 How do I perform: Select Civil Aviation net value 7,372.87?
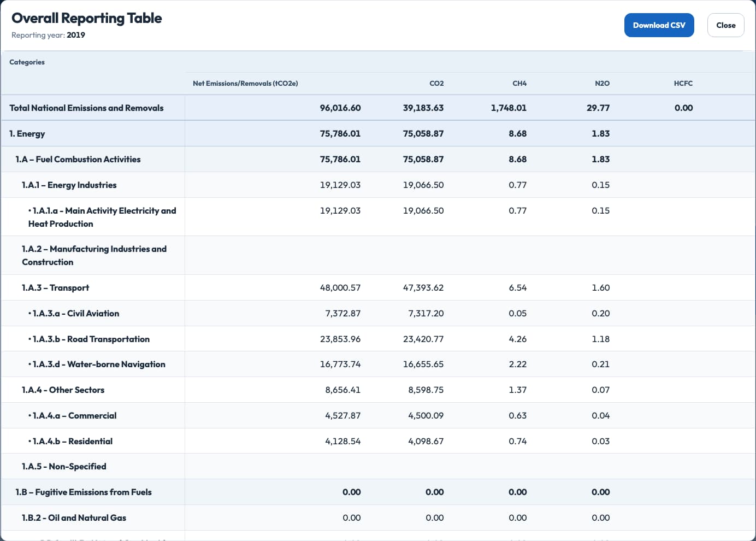[343, 313]
